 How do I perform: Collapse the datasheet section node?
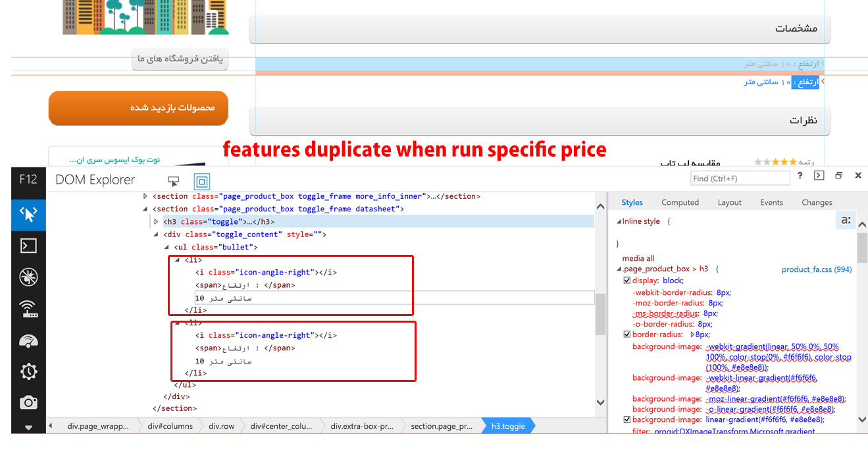pyautogui.click(x=145, y=209)
